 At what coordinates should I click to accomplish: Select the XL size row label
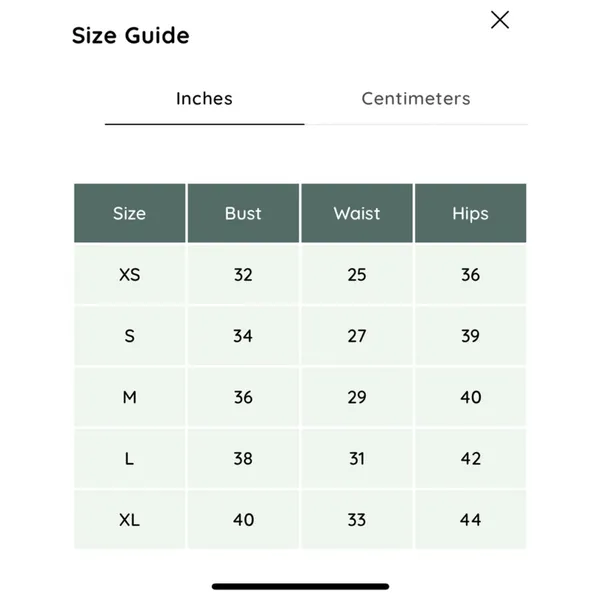coord(130,520)
